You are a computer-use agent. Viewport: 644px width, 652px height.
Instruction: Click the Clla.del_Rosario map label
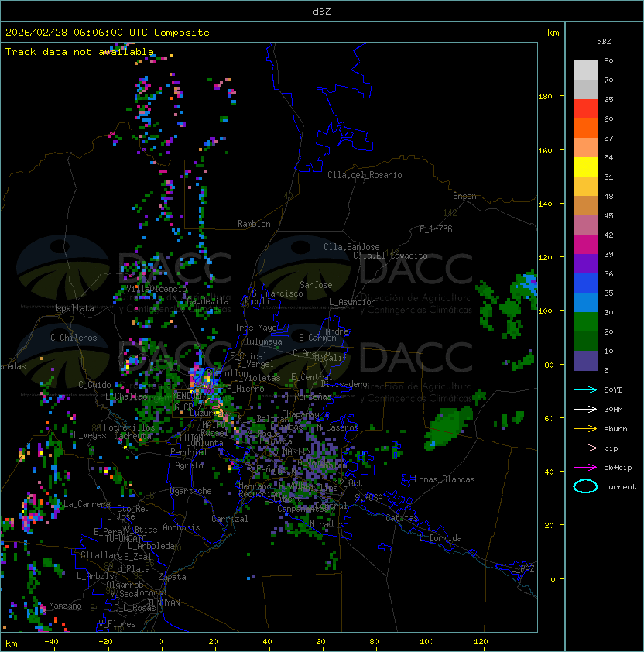click(x=365, y=175)
